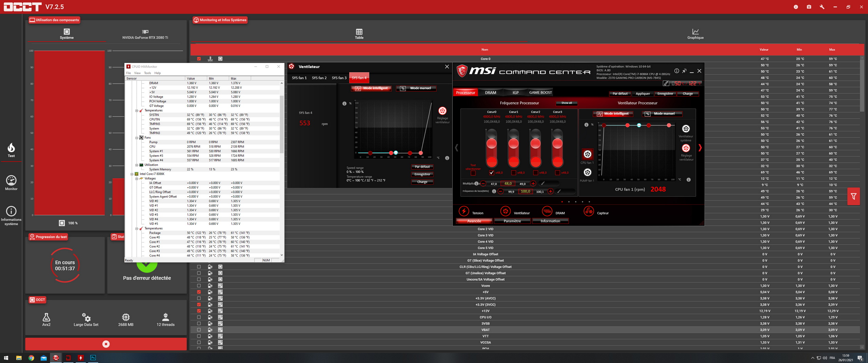Image resolution: width=868 pixels, height=363 pixels.
Task: Open the Tools menu in HWMonitor
Action: pyautogui.click(x=147, y=73)
